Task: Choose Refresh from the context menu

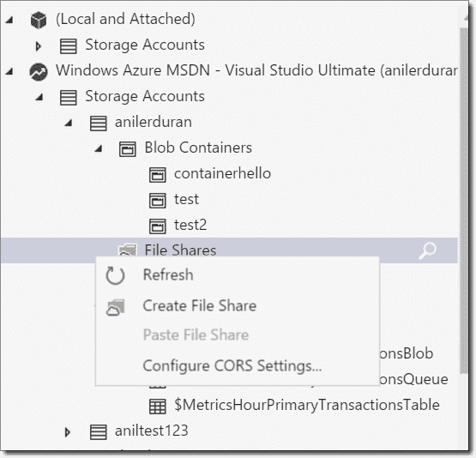Action: pyautogui.click(x=238, y=275)
